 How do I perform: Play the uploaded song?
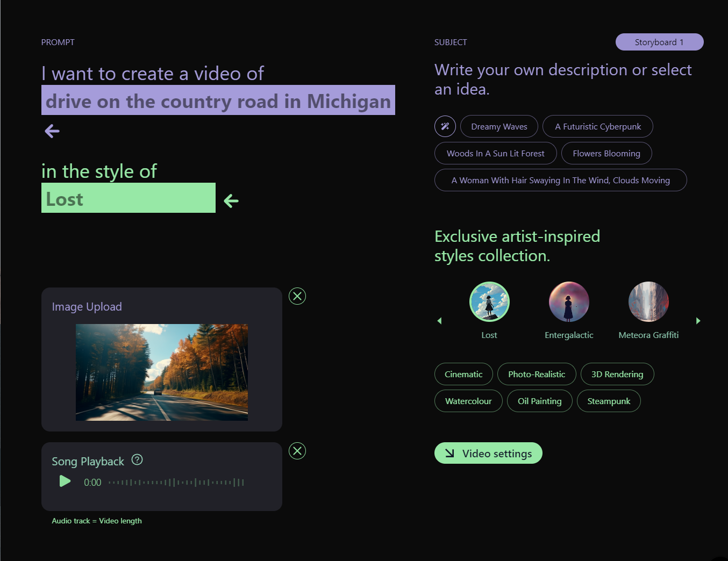click(65, 481)
